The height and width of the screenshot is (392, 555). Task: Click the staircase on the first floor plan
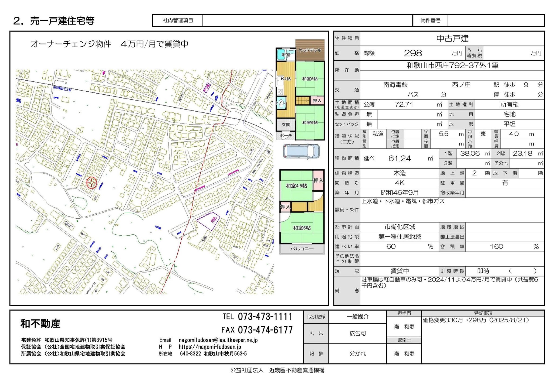pyautogui.click(x=302, y=101)
